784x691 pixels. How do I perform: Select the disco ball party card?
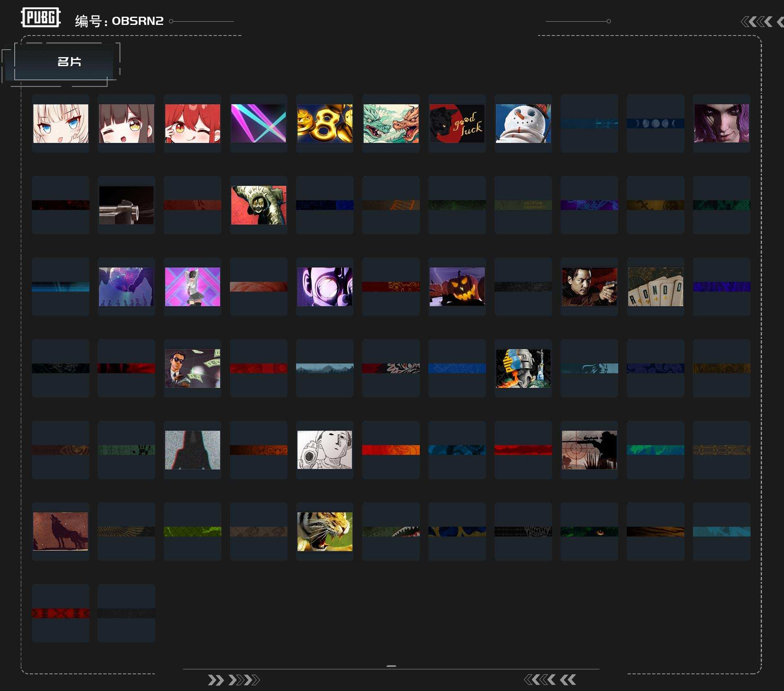127,287
